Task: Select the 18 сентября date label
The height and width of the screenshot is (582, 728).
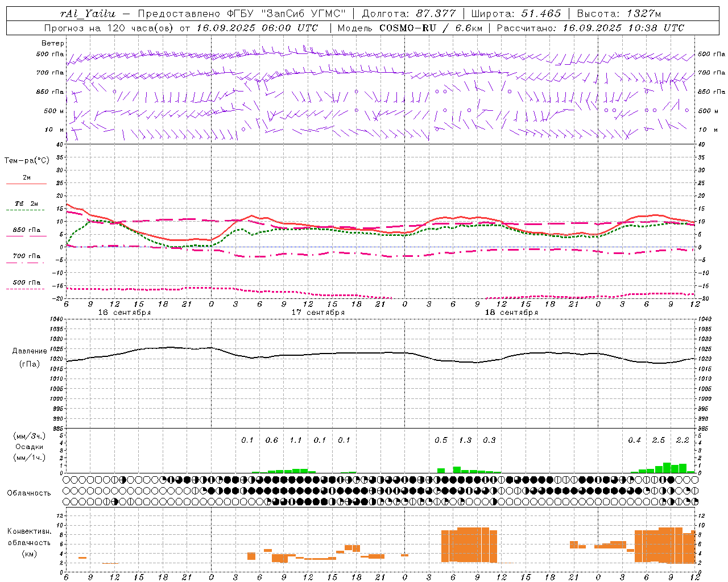Action: coord(511,313)
